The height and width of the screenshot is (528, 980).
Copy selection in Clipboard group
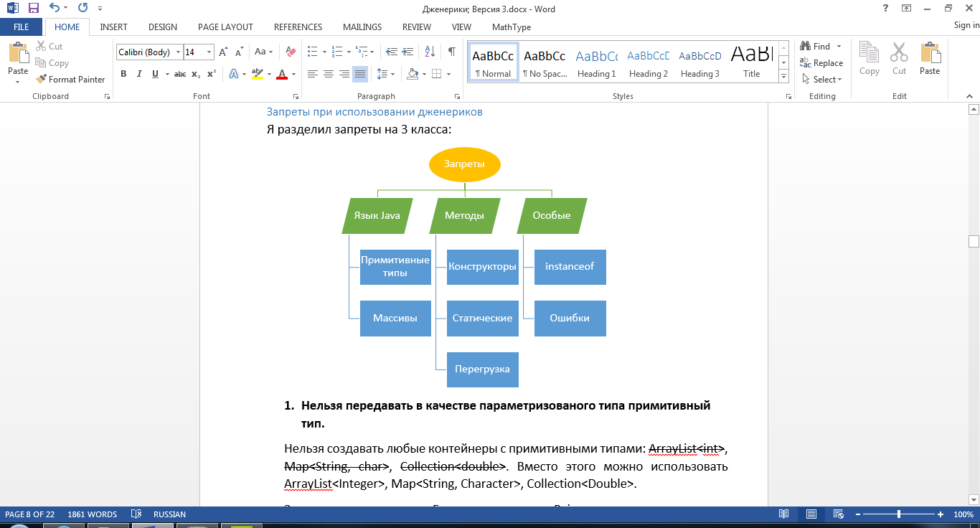(x=52, y=63)
